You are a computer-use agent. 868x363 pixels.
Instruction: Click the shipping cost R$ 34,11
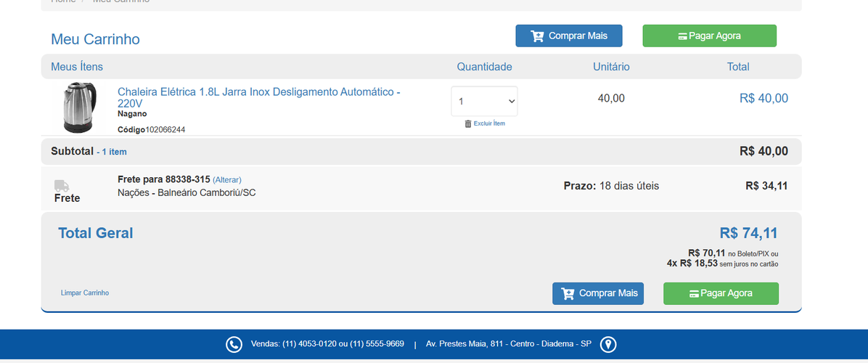(766, 186)
